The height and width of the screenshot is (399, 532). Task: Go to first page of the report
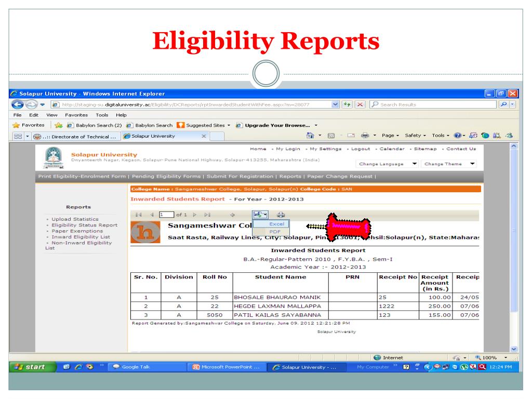coord(138,215)
